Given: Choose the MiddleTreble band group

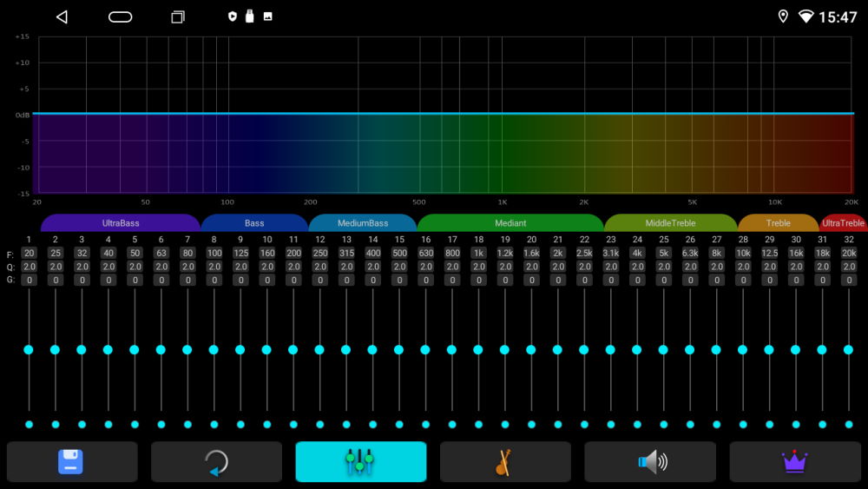Looking at the screenshot, I should 670,223.
